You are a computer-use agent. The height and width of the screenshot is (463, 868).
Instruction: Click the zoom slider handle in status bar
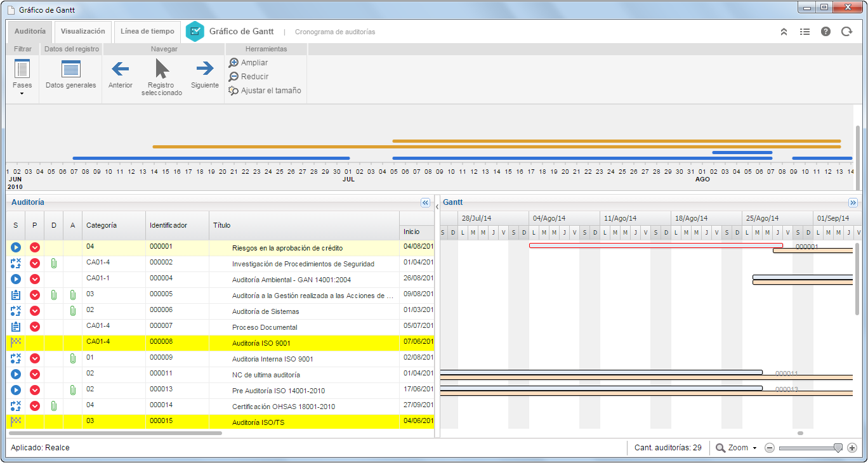tap(838, 448)
